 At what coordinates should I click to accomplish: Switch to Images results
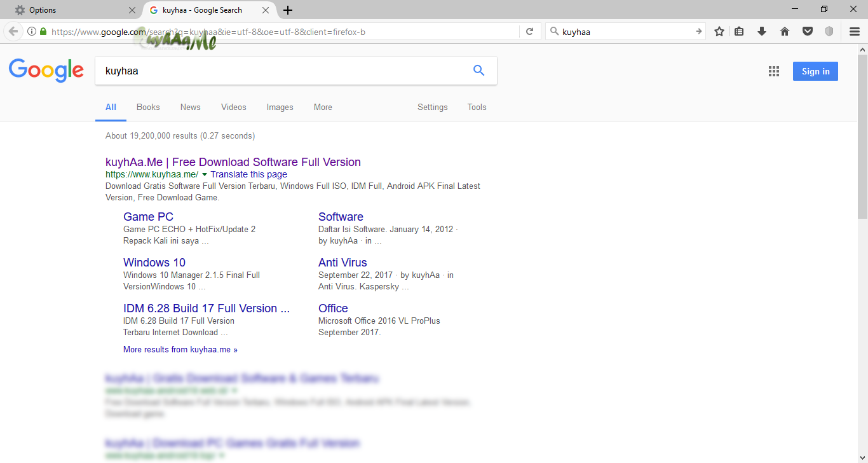[x=280, y=107]
